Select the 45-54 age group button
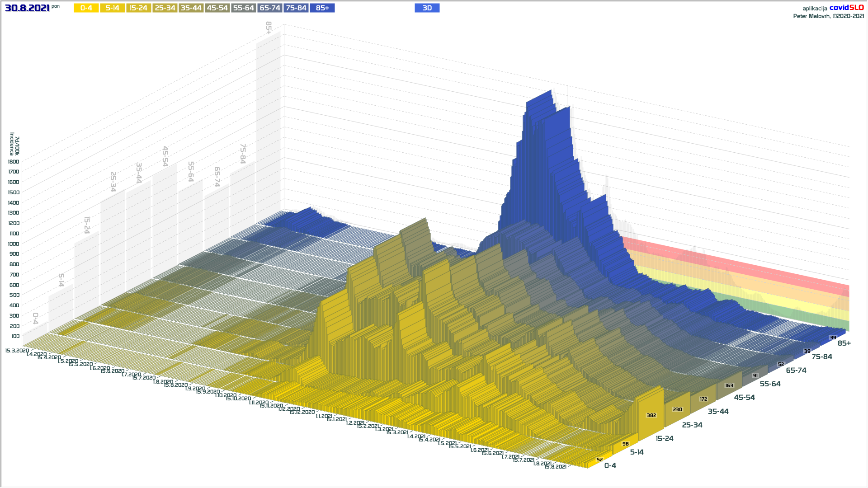Image resolution: width=868 pixels, height=488 pixels. [217, 8]
